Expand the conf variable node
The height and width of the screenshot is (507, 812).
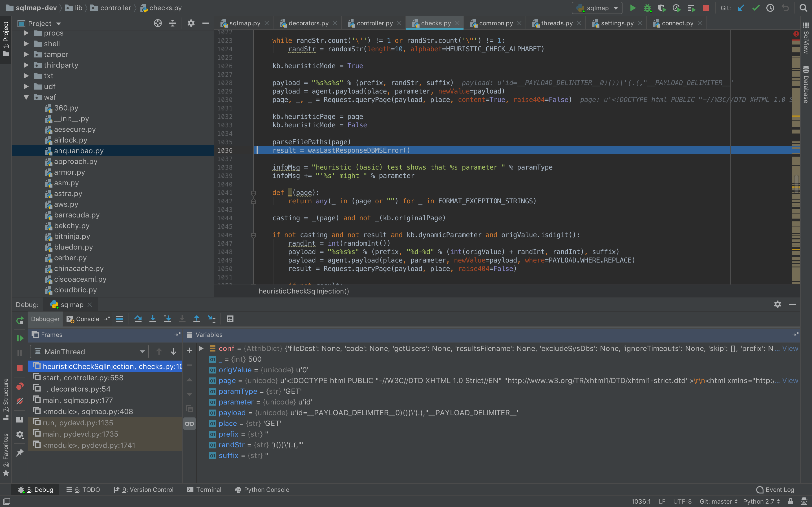(201, 348)
